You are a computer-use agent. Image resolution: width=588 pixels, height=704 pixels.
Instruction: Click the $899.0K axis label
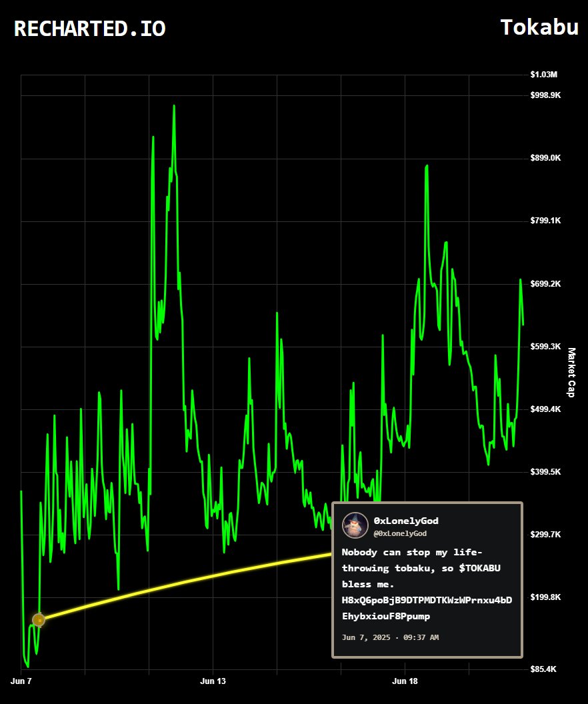(x=545, y=157)
